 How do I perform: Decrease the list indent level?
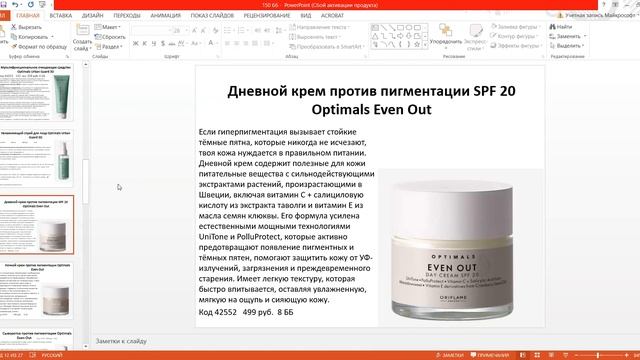(x=258, y=31)
